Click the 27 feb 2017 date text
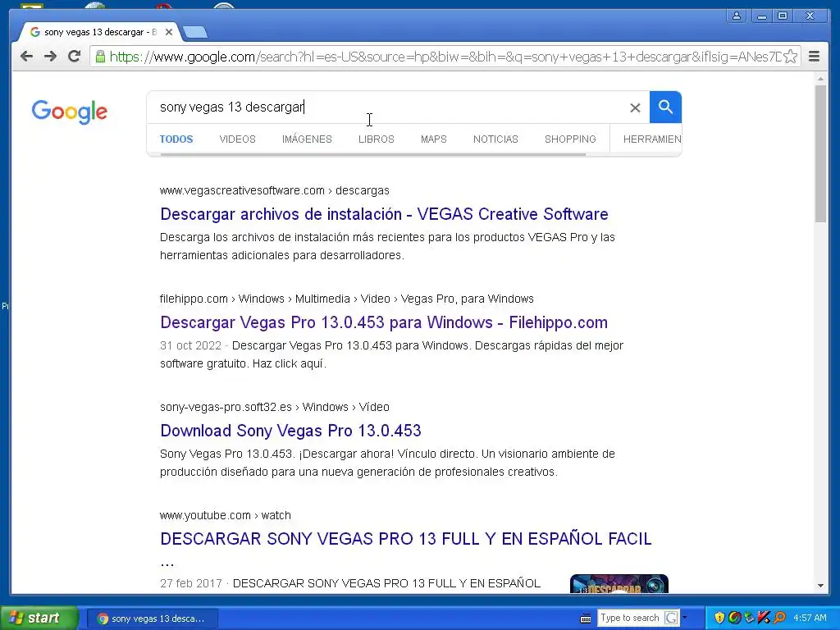 point(190,583)
